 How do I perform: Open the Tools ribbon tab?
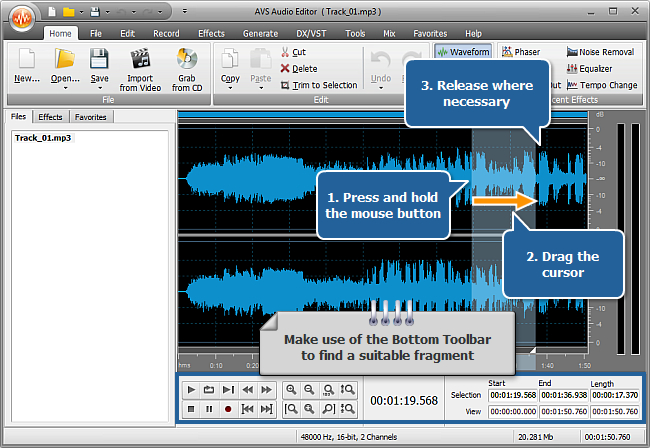[355, 34]
